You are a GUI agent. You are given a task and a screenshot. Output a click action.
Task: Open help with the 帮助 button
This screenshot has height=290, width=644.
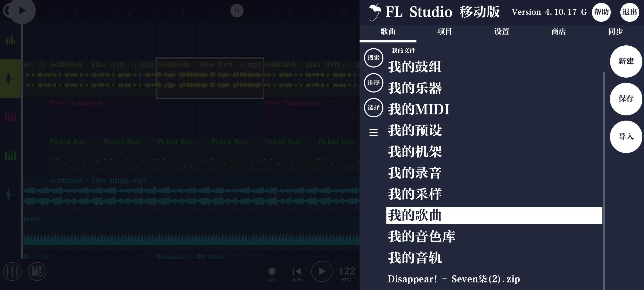(601, 12)
